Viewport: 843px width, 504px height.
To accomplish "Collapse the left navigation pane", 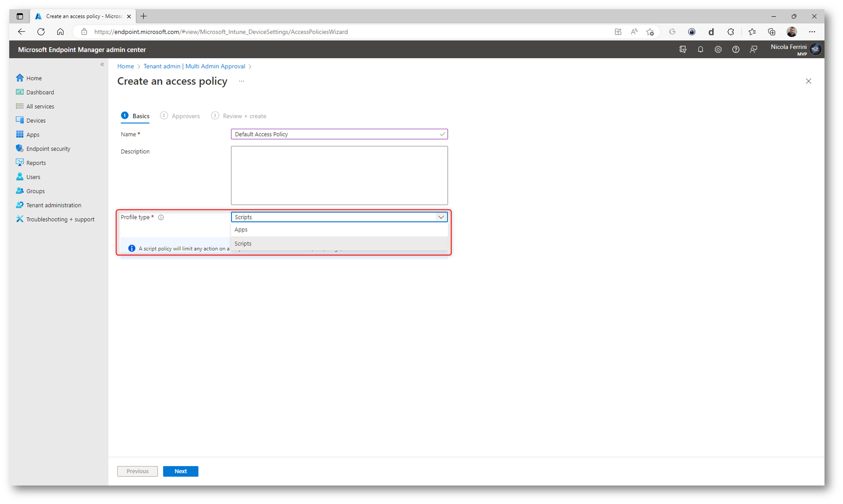I will (x=102, y=64).
